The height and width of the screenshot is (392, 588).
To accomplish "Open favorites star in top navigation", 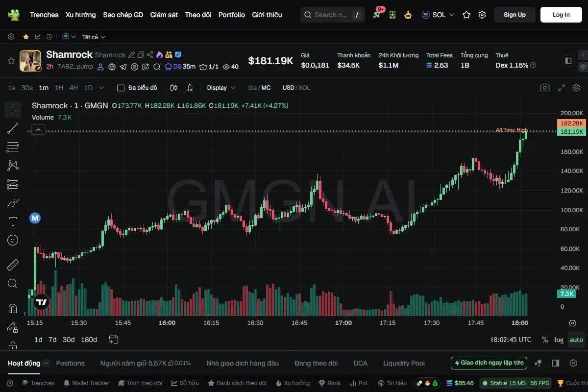I will pos(466,15).
